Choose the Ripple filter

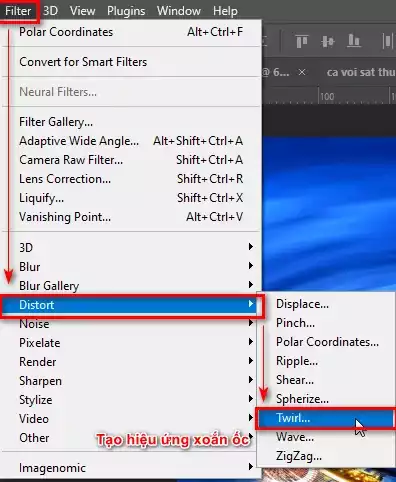pyautogui.click(x=326, y=361)
